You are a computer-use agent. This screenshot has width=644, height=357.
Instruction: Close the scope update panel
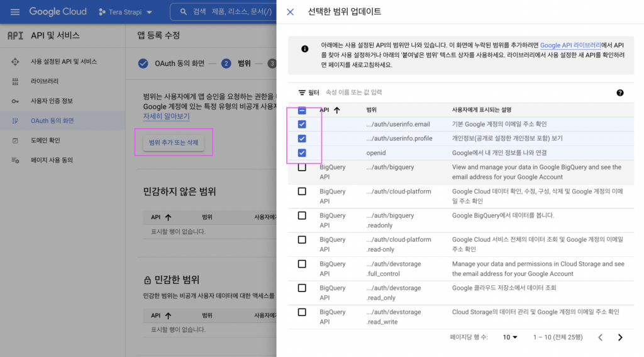[x=290, y=12]
